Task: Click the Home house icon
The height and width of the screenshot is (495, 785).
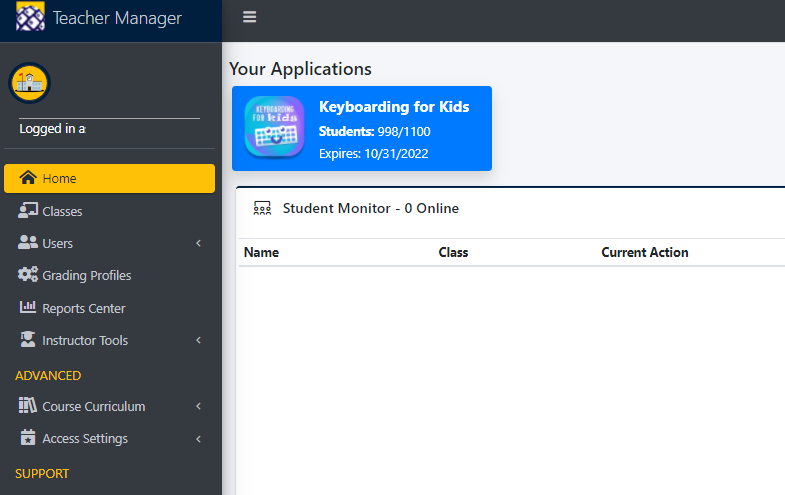Action: pyautogui.click(x=28, y=178)
